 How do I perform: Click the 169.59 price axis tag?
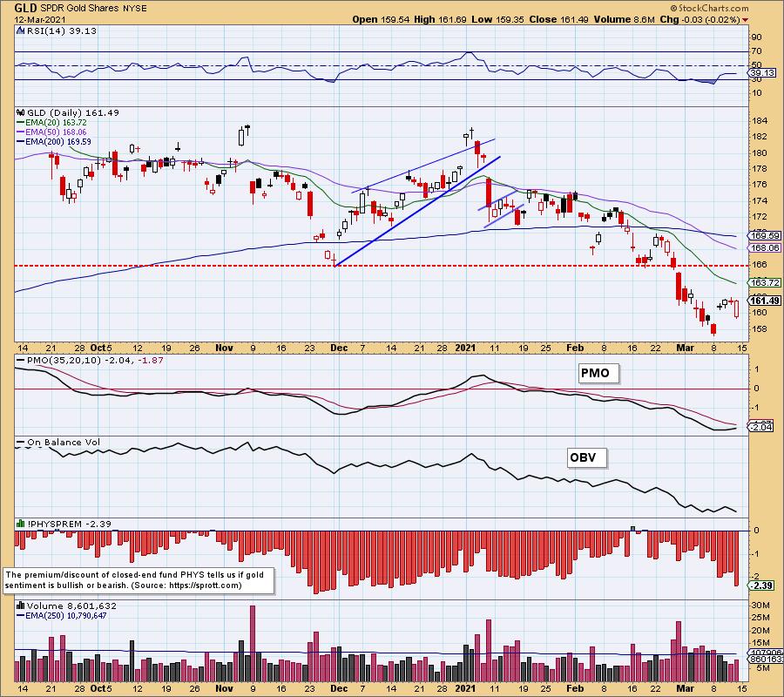(x=764, y=235)
